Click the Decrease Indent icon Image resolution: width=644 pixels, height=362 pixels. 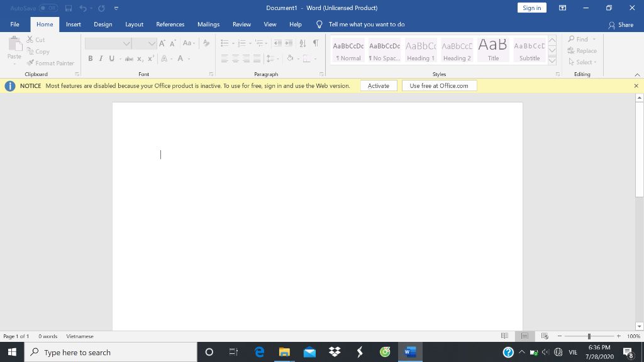tap(277, 43)
